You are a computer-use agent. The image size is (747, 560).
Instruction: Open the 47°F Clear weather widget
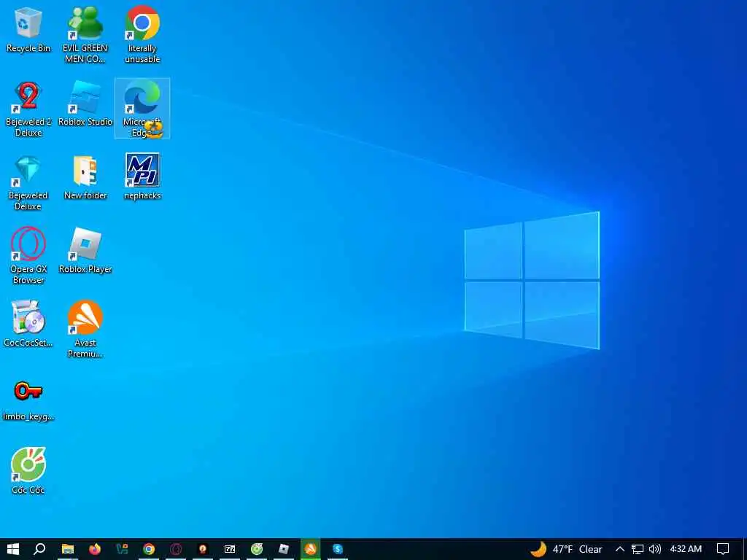pos(566,549)
